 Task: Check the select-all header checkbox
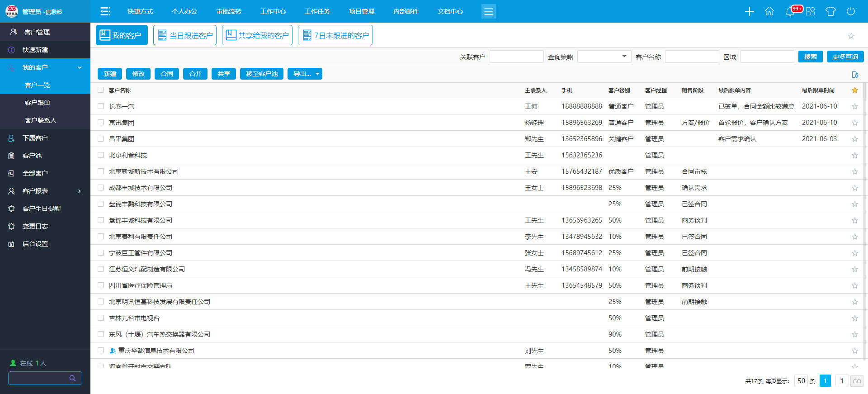(101, 90)
